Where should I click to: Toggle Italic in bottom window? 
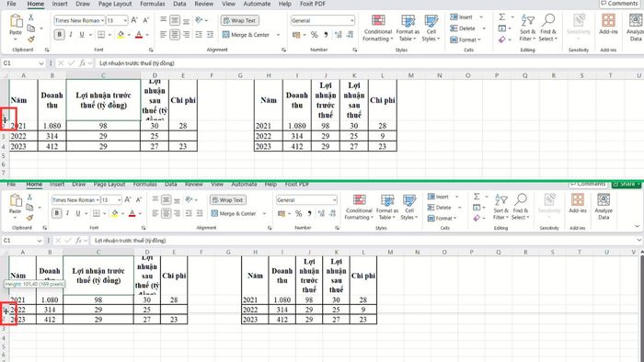[x=67, y=213]
